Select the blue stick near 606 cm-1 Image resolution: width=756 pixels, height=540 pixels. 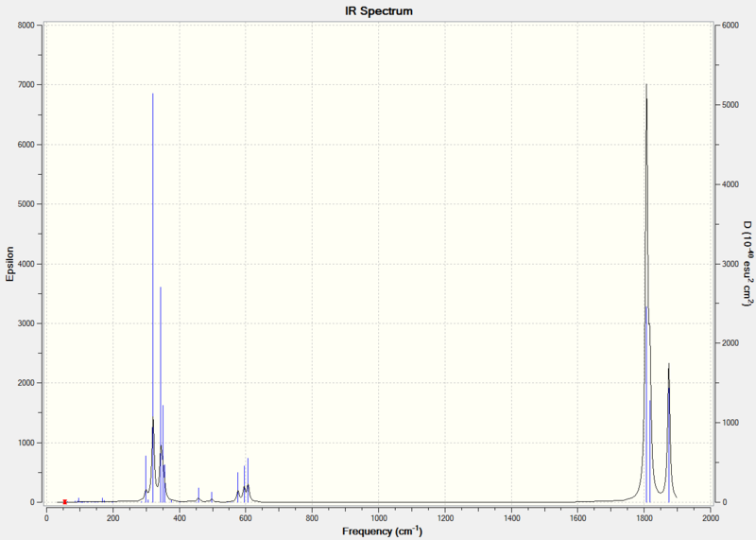(248, 479)
